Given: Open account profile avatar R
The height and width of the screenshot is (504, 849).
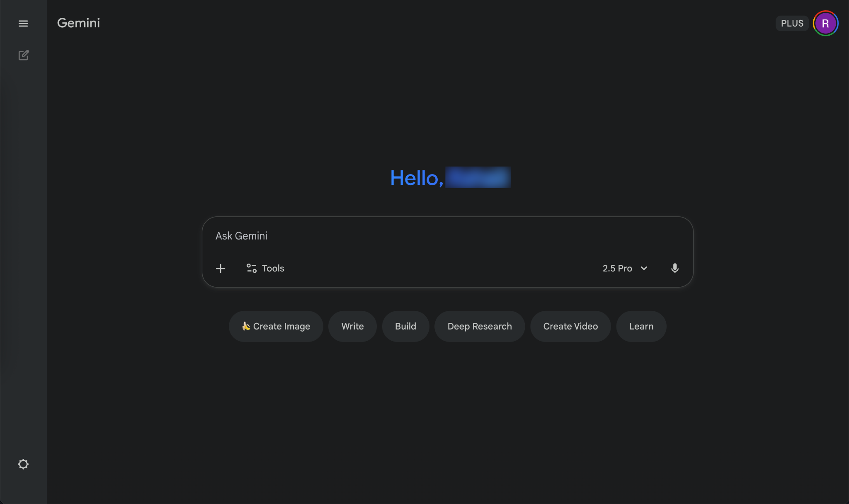Looking at the screenshot, I should [825, 24].
